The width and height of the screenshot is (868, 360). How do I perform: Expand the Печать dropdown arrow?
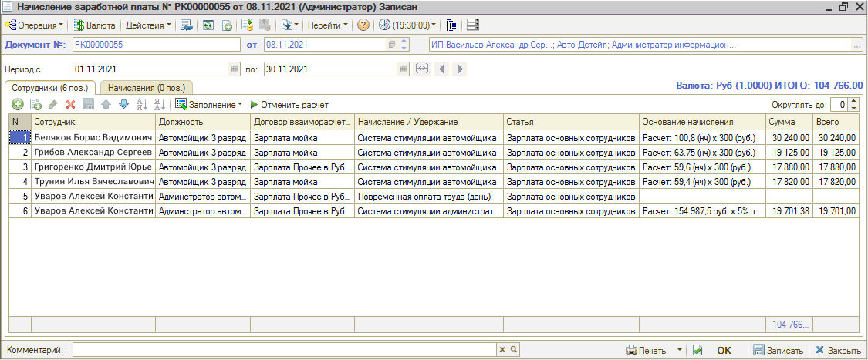tap(680, 351)
